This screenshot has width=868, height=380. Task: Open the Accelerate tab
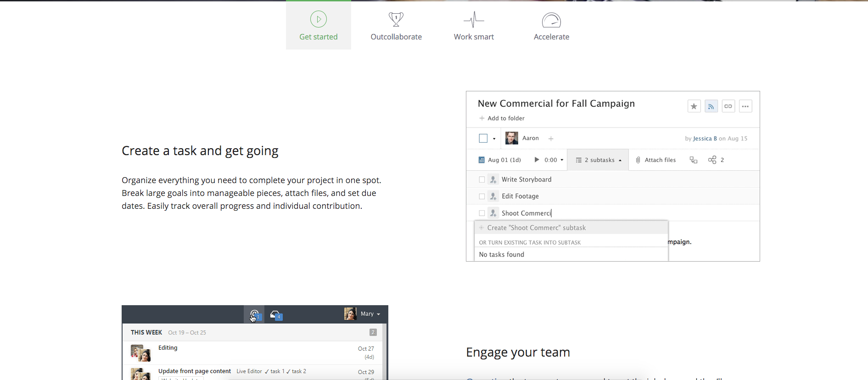[551, 25]
